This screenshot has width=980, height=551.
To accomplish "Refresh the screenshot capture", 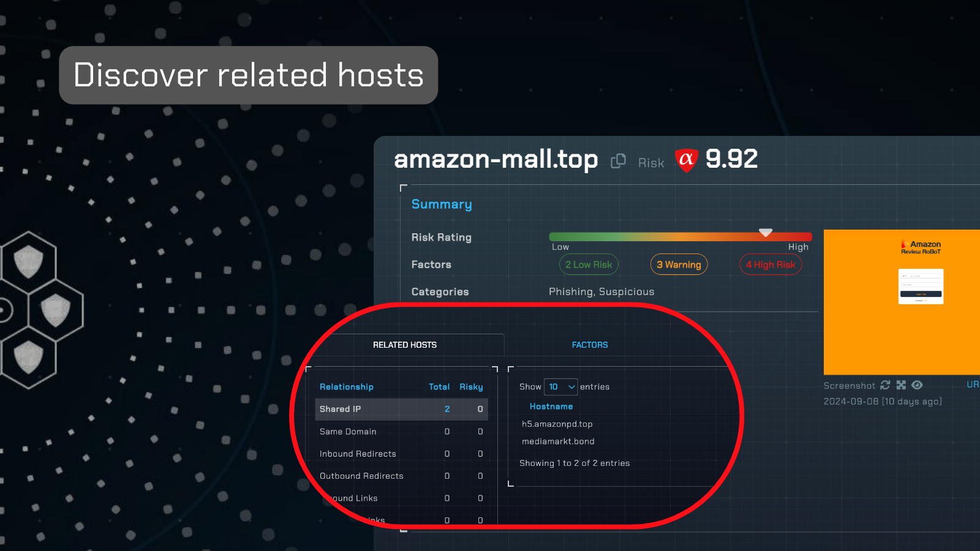I will [884, 385].
